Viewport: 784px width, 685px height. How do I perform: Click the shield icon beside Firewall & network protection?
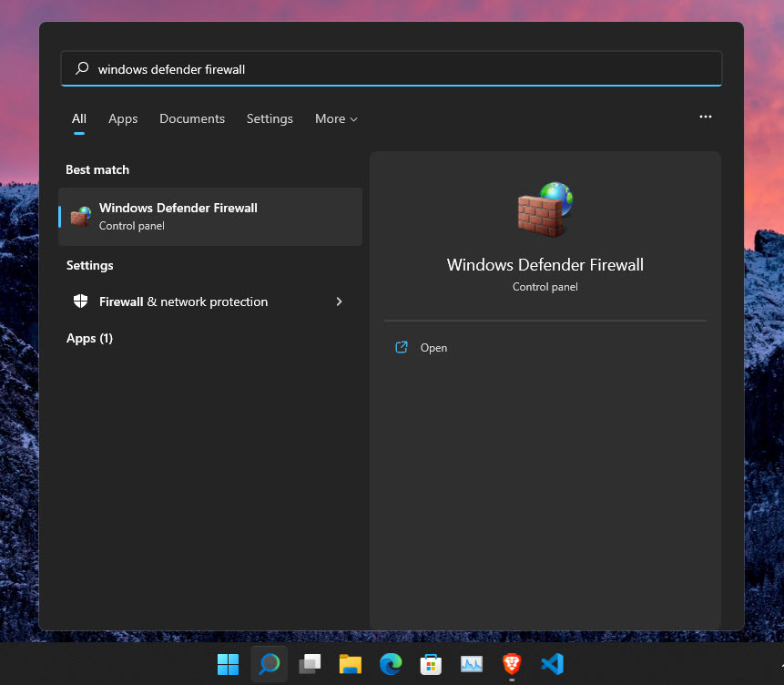point(80,302)
